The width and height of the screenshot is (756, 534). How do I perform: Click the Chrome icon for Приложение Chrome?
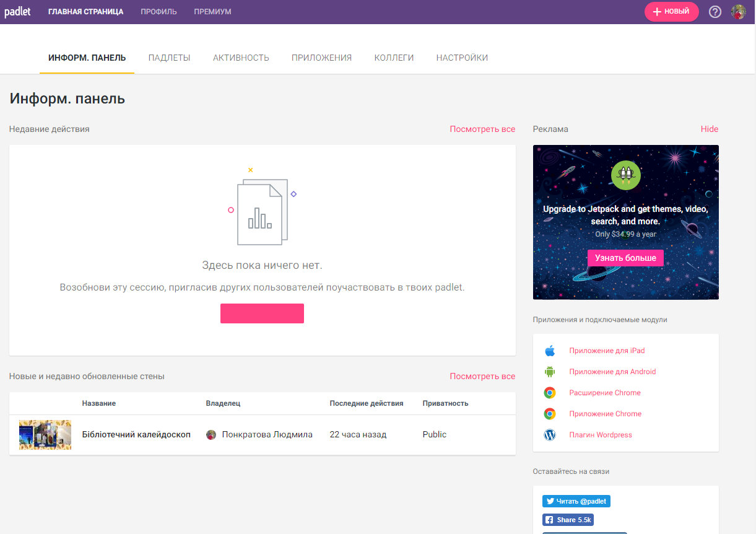550,414
